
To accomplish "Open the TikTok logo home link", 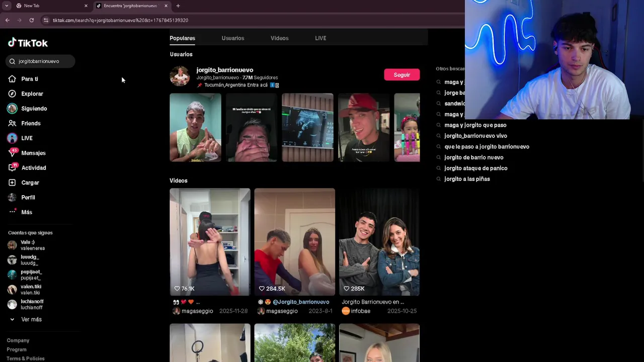I will (x=28, y=43).
